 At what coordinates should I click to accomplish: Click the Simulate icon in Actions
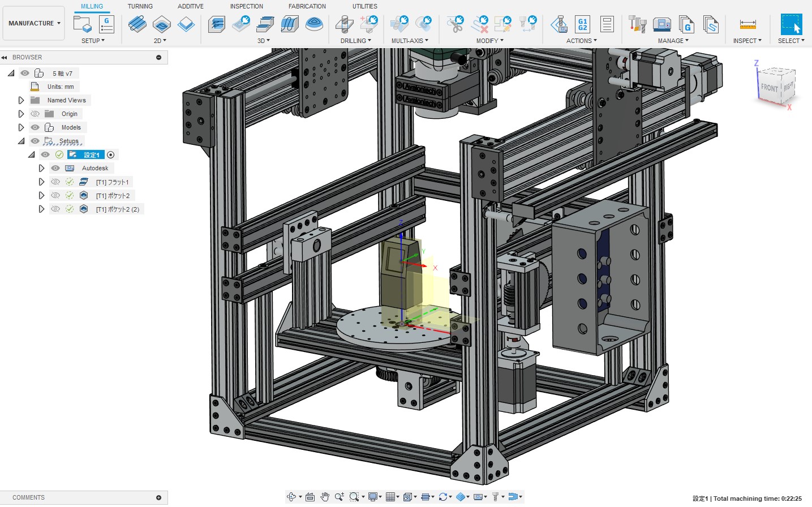[559, 24]
